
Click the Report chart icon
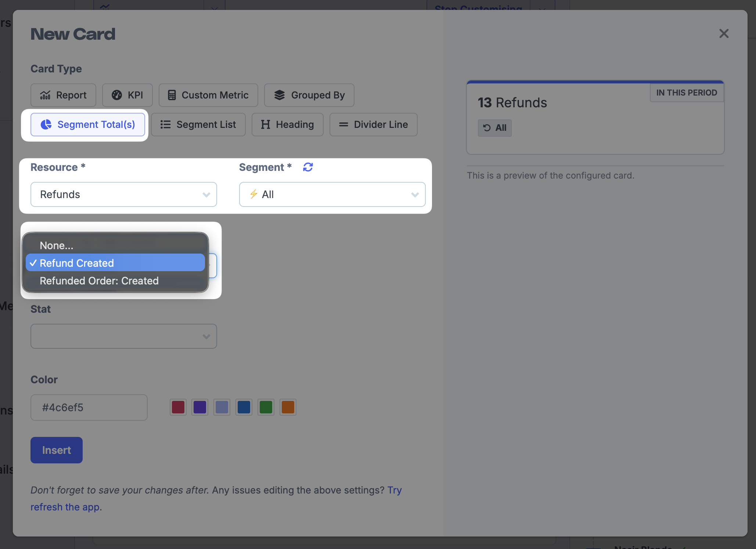pyautogui.click(x=45, y=95)
